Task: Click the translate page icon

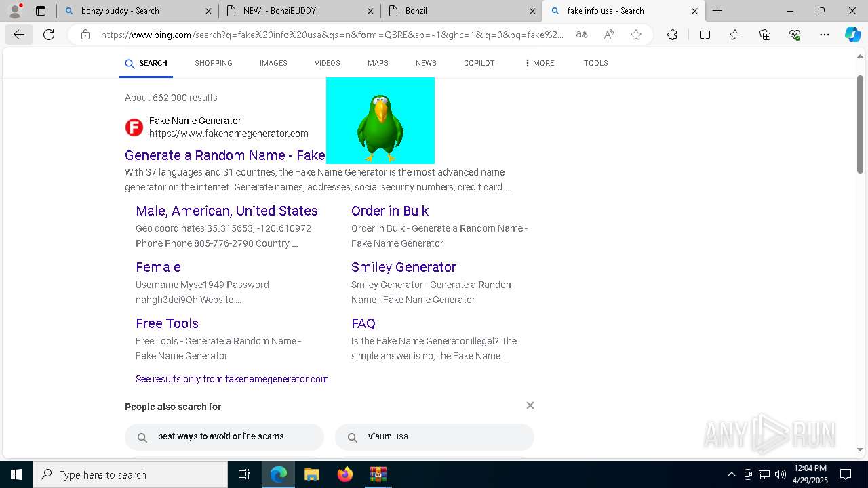Action: point(581,35)
